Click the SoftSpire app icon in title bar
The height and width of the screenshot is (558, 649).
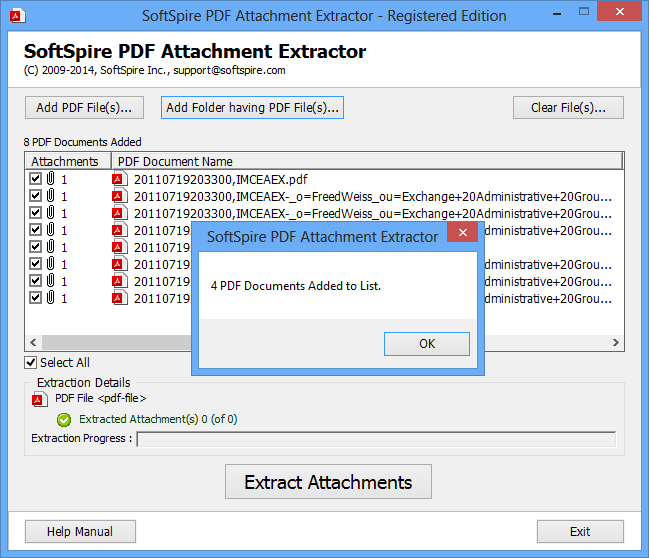click(17, 16)
